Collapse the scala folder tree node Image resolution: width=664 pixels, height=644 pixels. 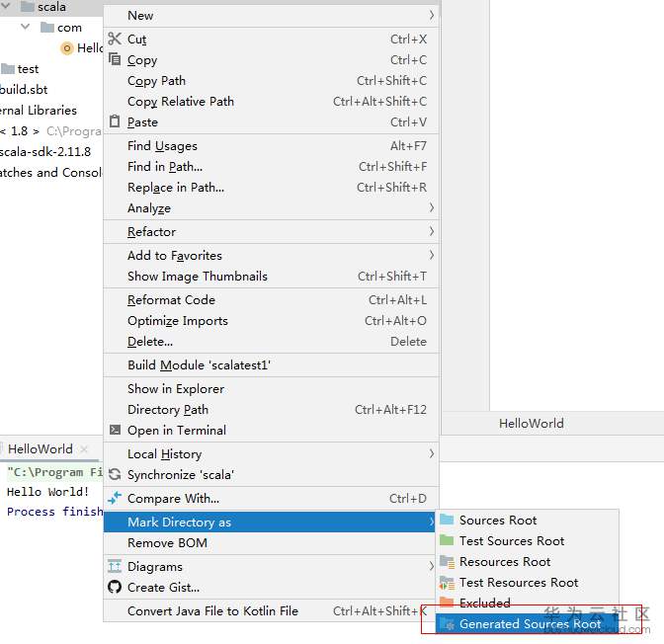coord(6,6)
